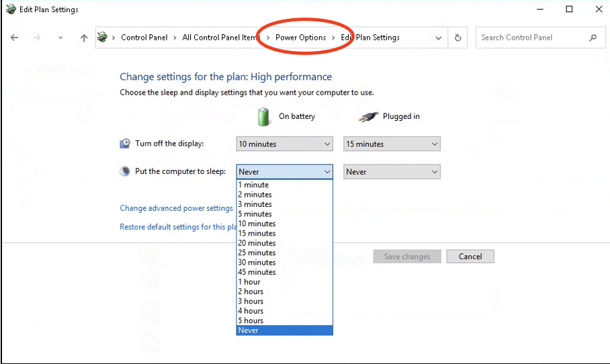Viewport: 610px width, 364px height.
Task: Choose 5 hours sleep option
Action: 284,321
